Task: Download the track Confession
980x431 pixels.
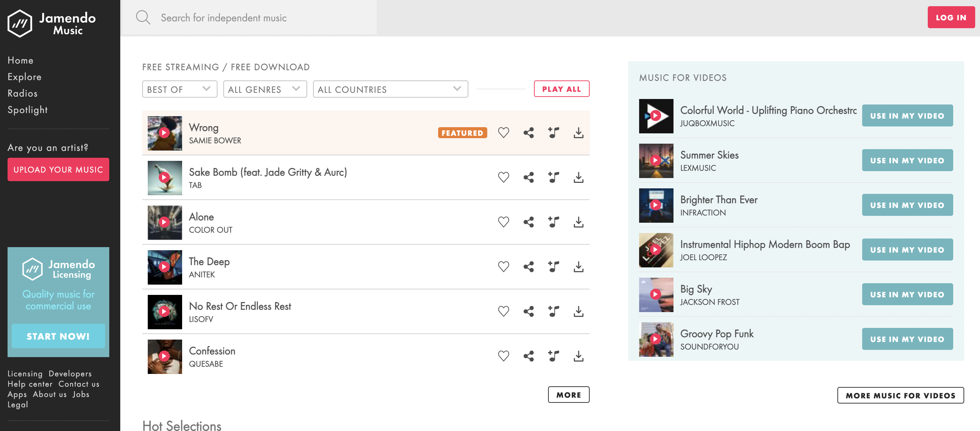Action: [578, 356]
